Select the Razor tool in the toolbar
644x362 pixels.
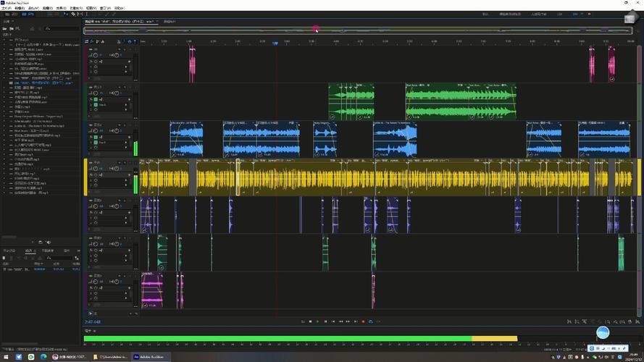point(73,14)
